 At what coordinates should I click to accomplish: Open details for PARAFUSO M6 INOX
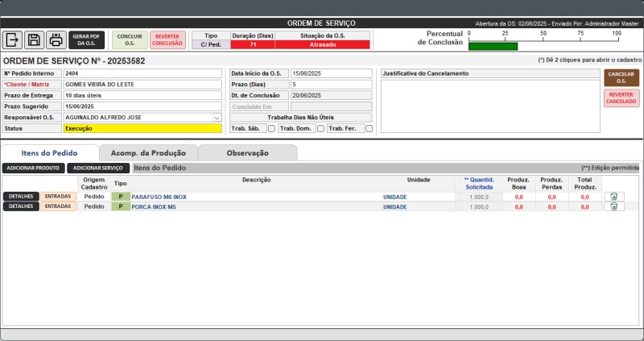click(21, 196)
